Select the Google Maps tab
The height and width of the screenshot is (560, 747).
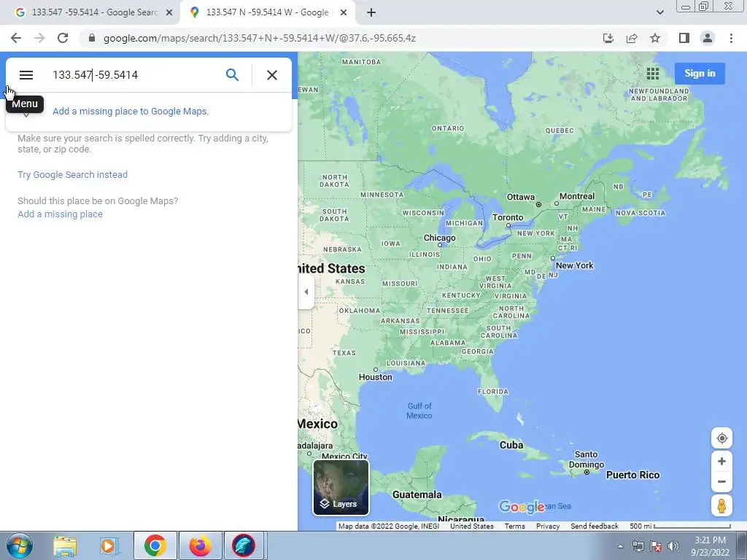click(x=267, y=12)
